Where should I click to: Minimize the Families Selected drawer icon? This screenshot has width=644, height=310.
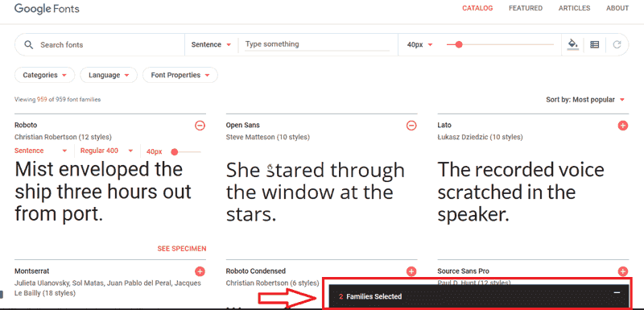pos(617,293)
